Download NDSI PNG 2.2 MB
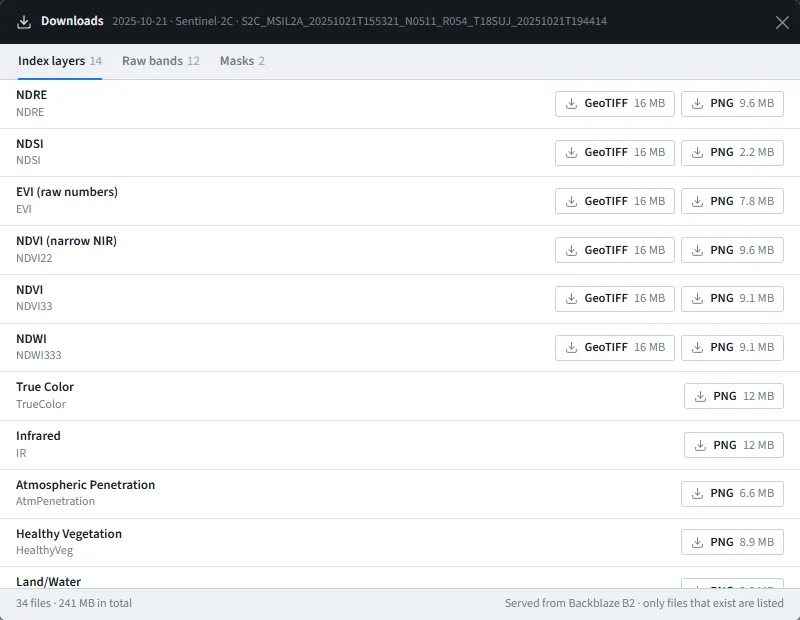The image size is (800, 620). pos(732,153)
